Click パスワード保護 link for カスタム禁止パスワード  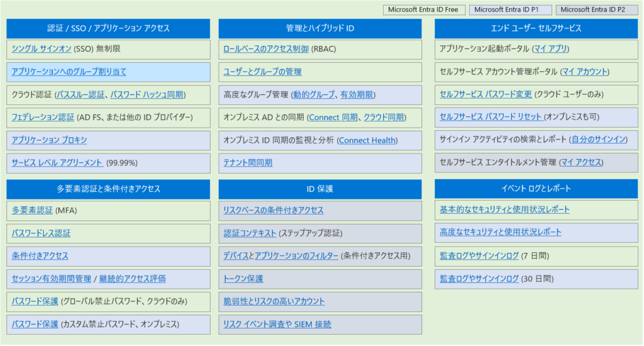[x=35, y=324]
